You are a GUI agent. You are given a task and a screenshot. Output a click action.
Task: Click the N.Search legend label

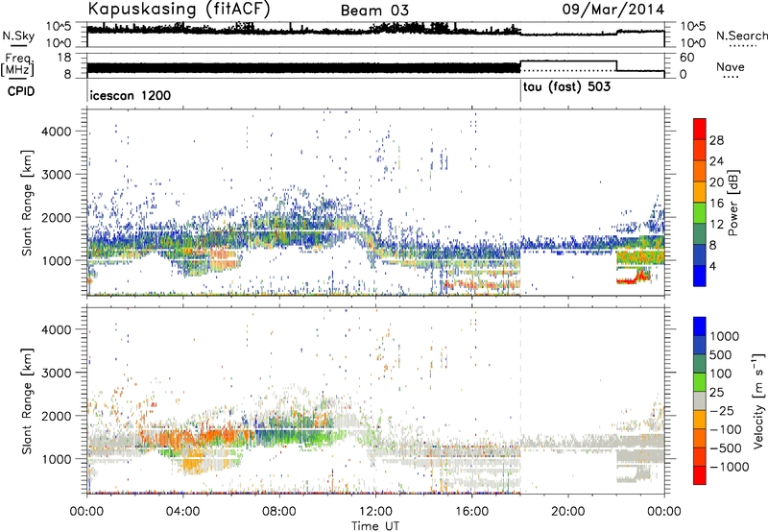point(742,36)
